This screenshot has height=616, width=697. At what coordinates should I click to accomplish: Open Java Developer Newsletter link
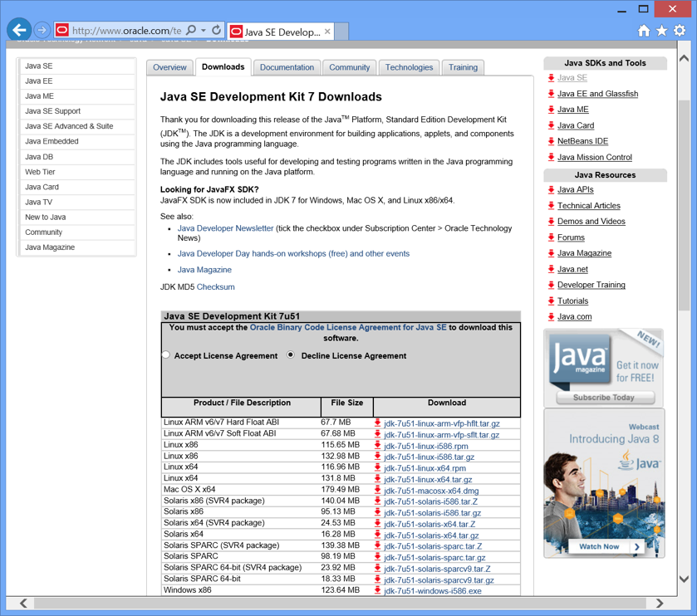coord(225,228)
